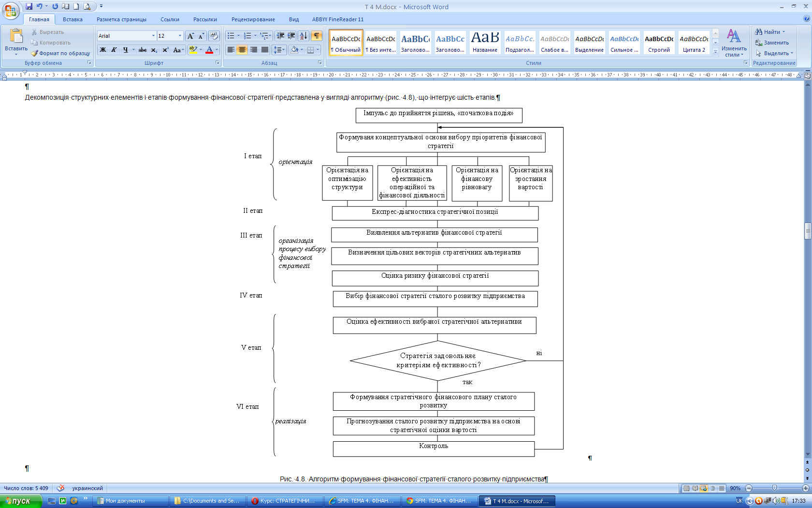Click the vertical scrollbar thumb

click(x=807, y=231)
